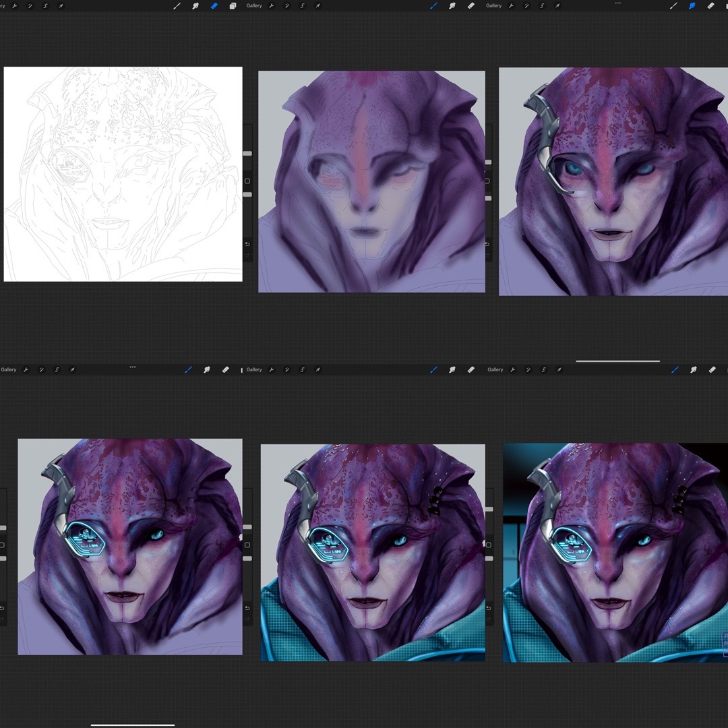Open Actions wrench in bottom-middle teal-jacket panel
Screen dimensions: 728x728
pyautogui.click(x=272, y=370)
